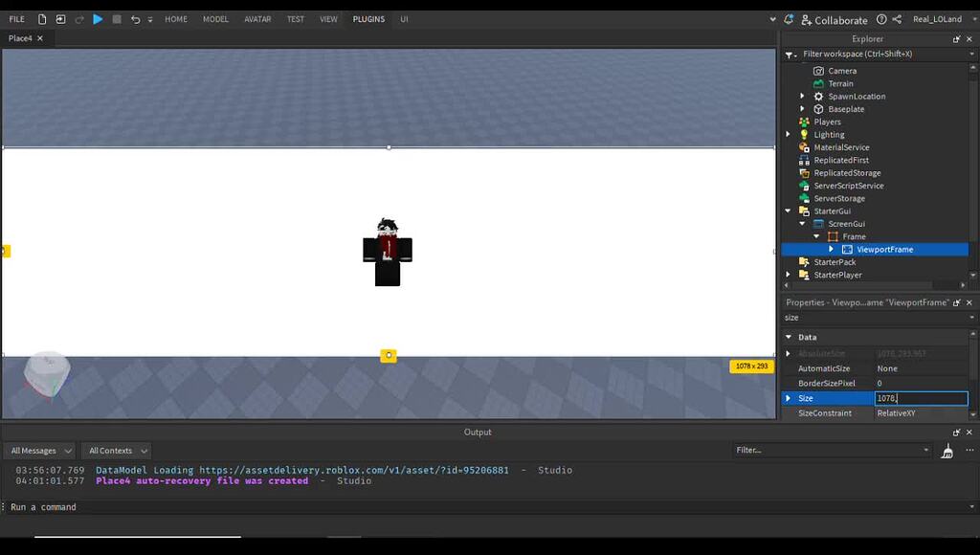
Task: Click the Play button to test the game
Action: click(99, 18)
